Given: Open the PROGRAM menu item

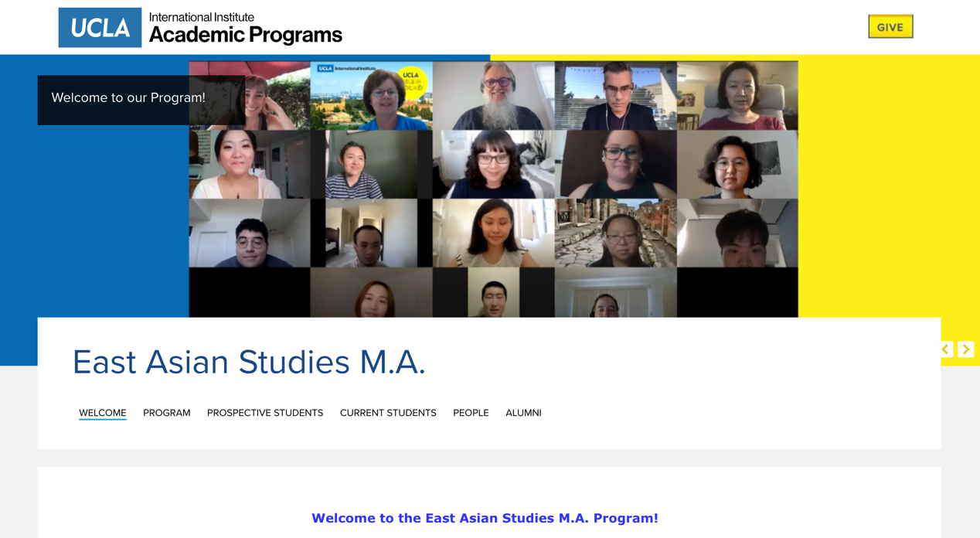Looking at the screenshot, I should [x=167, y=413].
